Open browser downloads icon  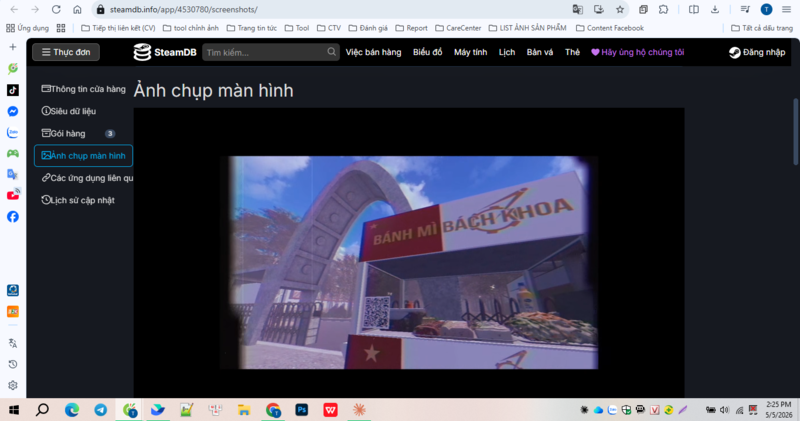(x=715, y=9)
